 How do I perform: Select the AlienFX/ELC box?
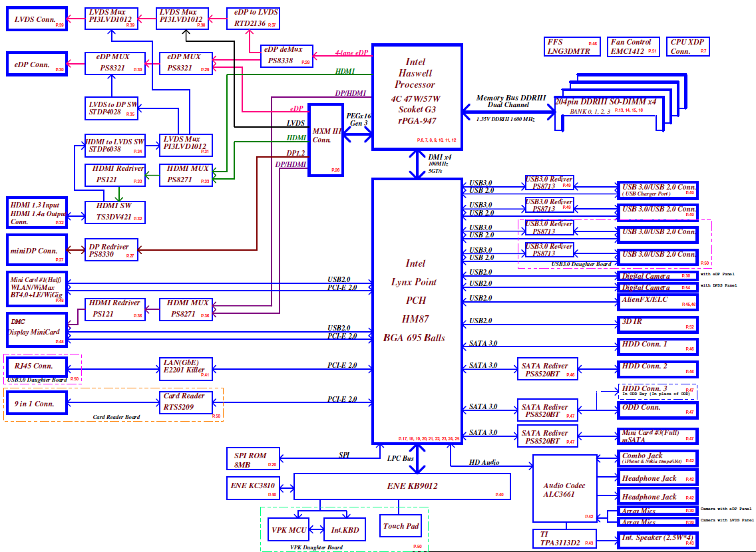pos(657,299)
